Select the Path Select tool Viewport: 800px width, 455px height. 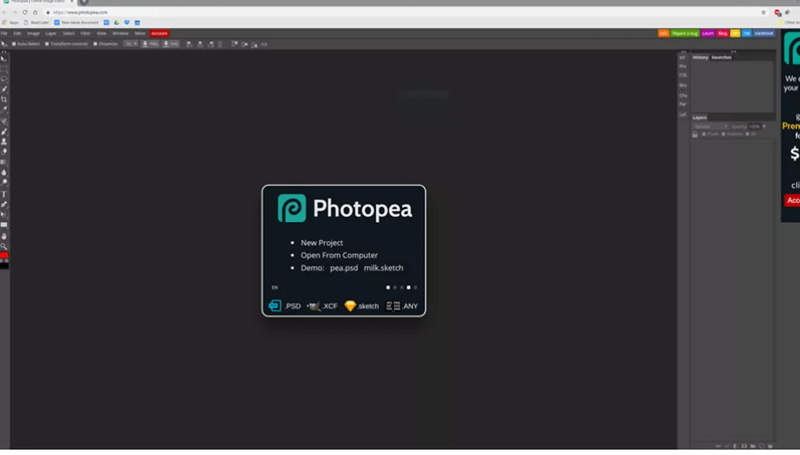click(4, 215)
